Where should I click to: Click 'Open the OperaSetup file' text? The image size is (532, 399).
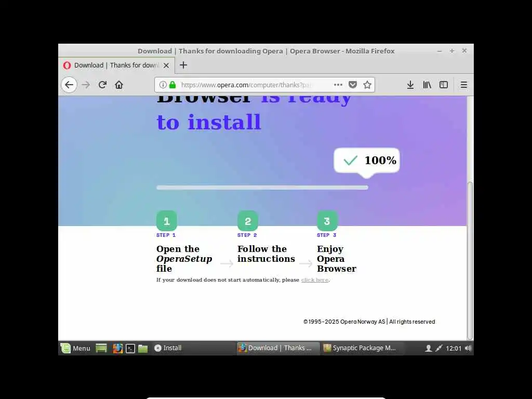184,259
